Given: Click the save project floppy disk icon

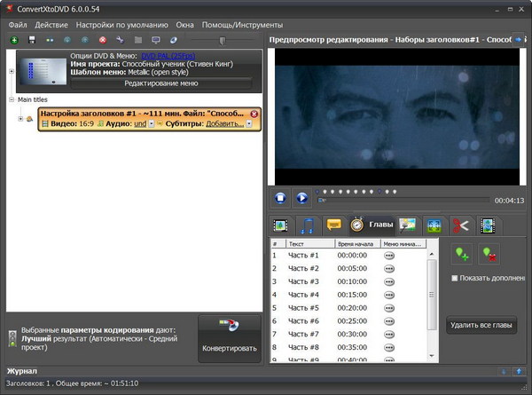Looking at the screenshot, I should pyautogui.click(x=32, y=40).
